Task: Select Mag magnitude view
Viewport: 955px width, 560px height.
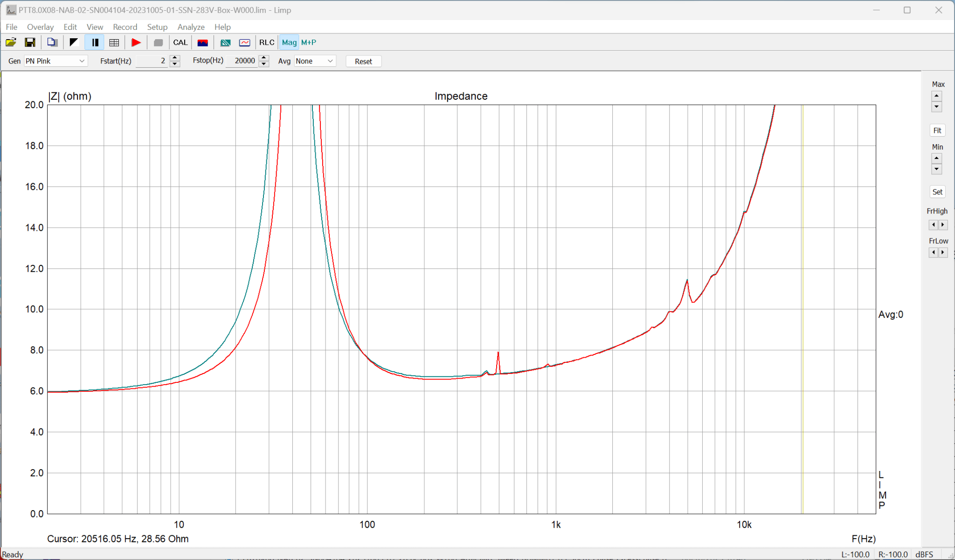Action: pyautogui.click(x=289, y=42)
